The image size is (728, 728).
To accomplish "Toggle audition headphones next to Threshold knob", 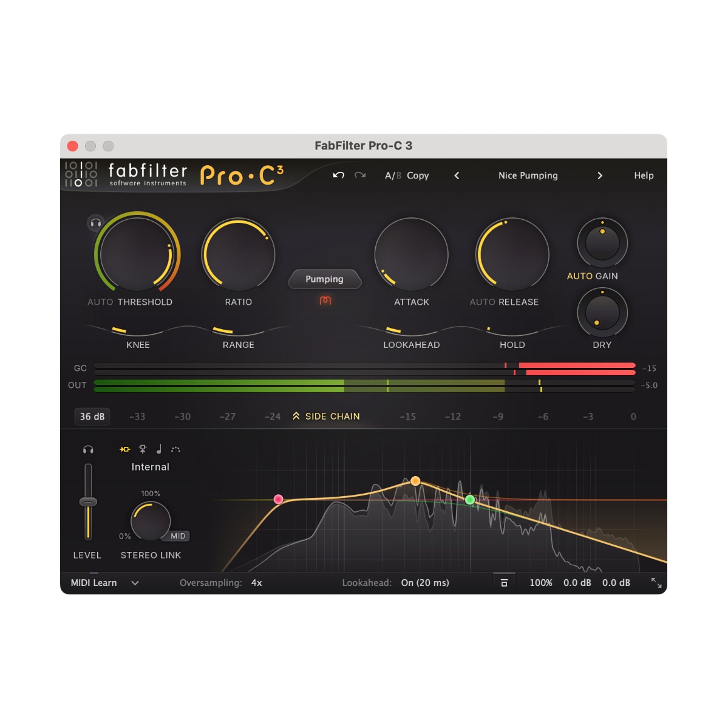I will click(x=95, y=223).
